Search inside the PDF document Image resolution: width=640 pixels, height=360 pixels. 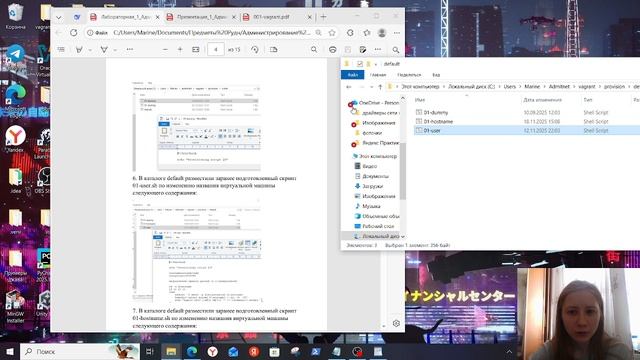[x=313, y=49]
